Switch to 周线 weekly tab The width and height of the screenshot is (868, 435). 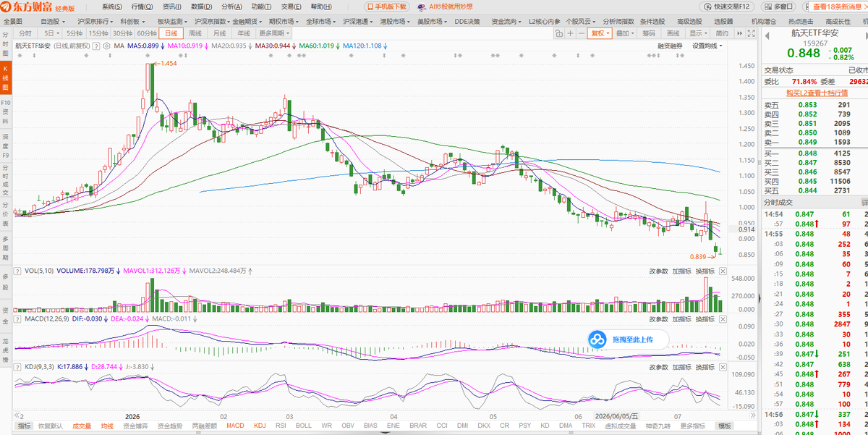pos(195,33)
